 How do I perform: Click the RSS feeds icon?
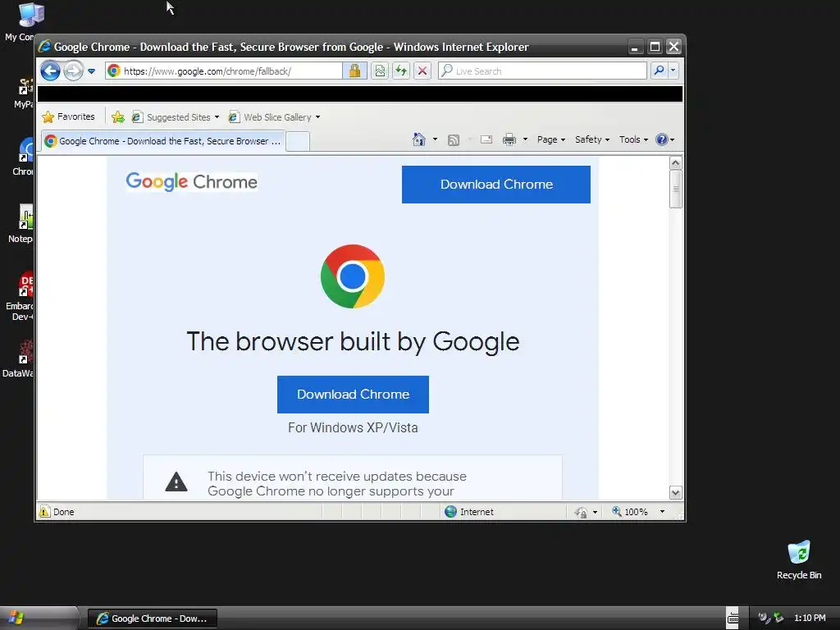[x=454, y=139]
